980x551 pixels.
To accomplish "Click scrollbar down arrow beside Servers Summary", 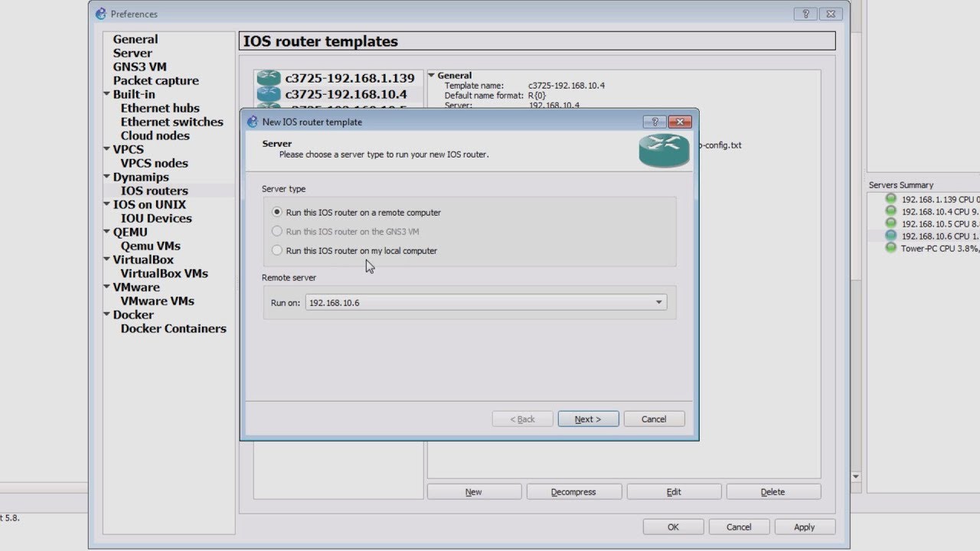I will coord(856,477).
